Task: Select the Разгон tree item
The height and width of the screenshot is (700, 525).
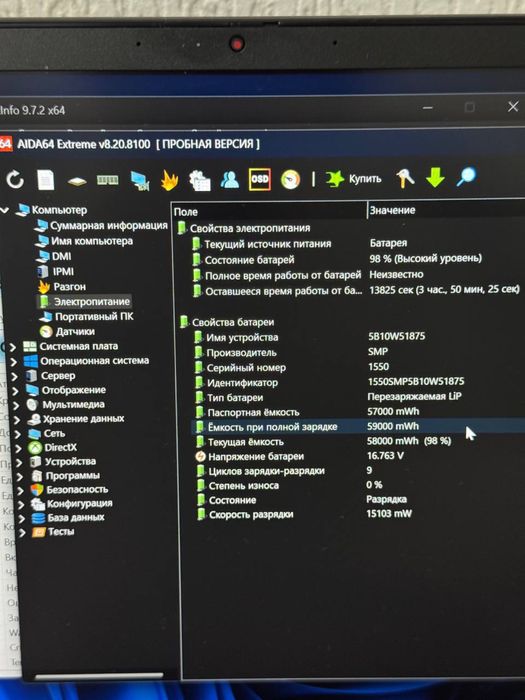Action: (x=69, y=287)
